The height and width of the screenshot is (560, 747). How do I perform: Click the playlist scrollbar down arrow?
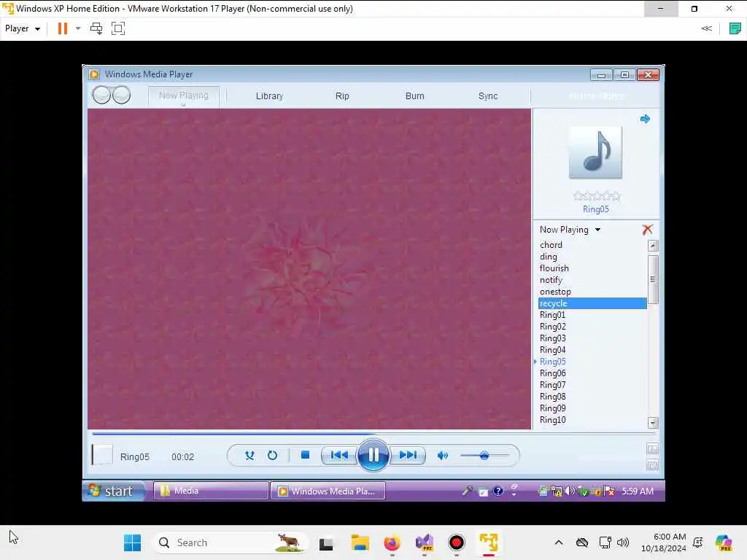pyautogui.click(x=653, y=422)
